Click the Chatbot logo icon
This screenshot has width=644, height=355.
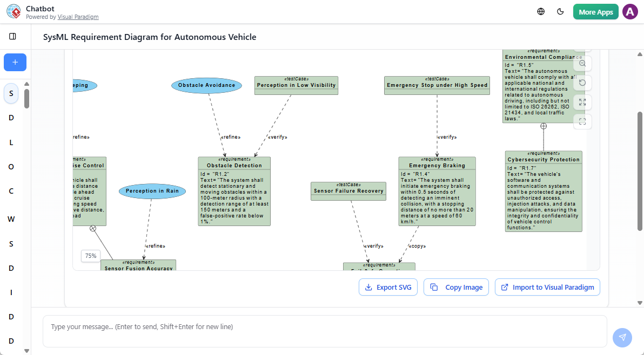point(14,11)
